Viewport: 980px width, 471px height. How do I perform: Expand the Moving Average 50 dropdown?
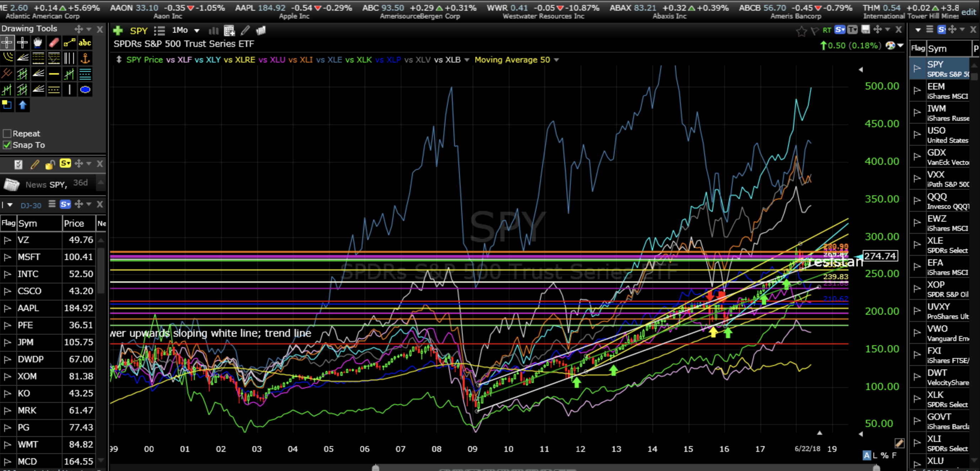pyautogui.click(x=556, y=60)
